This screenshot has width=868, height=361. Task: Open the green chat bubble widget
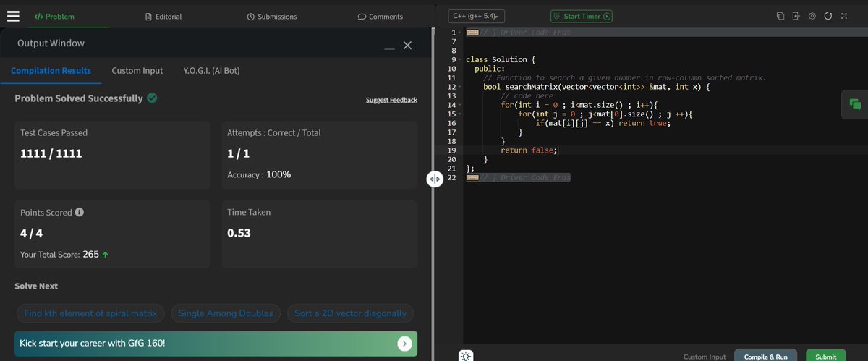click(855, 104)
